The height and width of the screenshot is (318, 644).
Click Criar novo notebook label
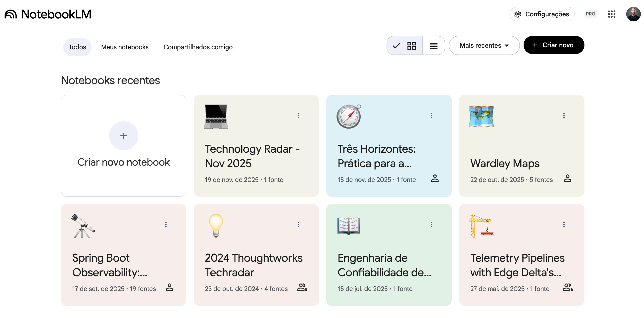(x=123, y=162)
